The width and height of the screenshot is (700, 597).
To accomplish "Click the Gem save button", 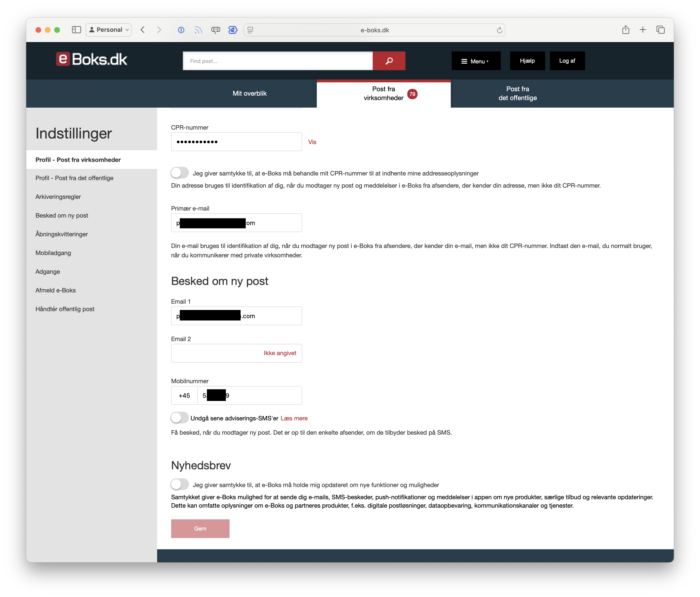I will click(200, 528).
